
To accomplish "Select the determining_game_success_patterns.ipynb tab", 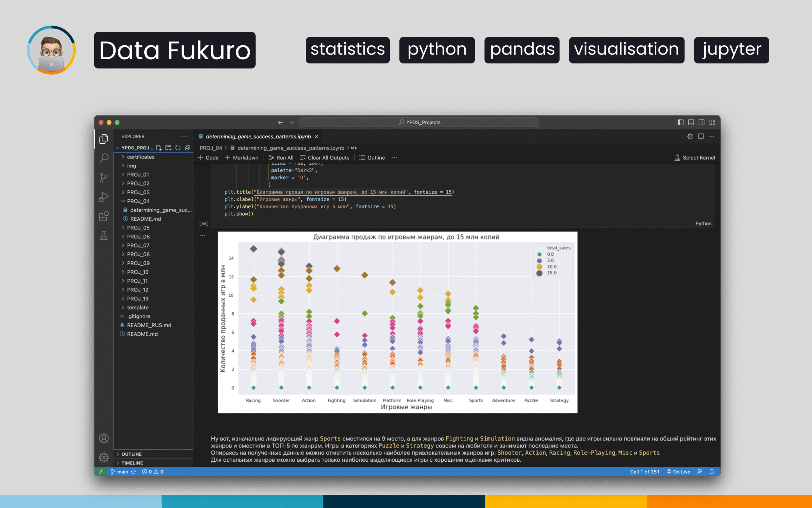I will [258, 136].
